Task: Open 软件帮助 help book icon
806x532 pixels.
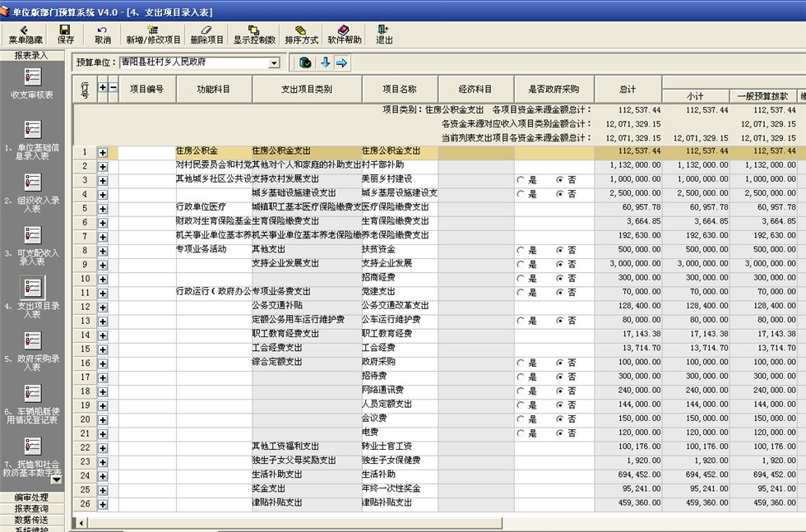Action: pos(344,34)
